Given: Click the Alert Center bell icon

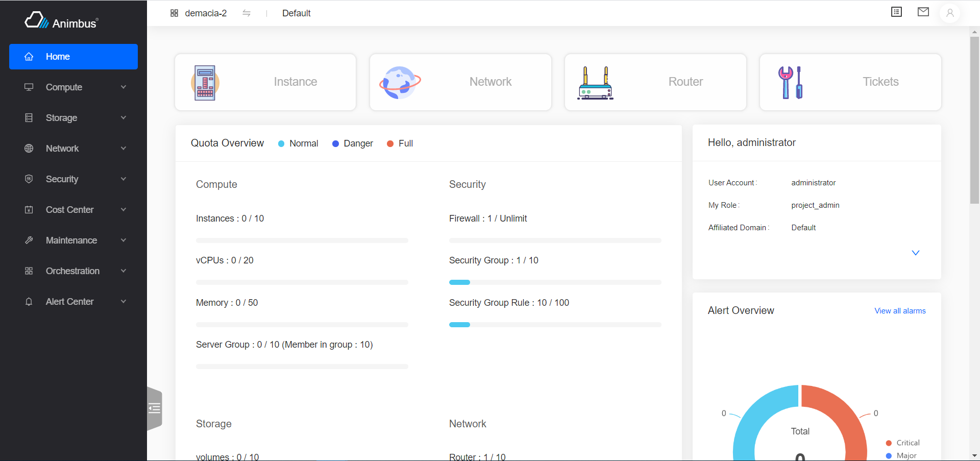Looking at the screenshot, I should [29, 302].
